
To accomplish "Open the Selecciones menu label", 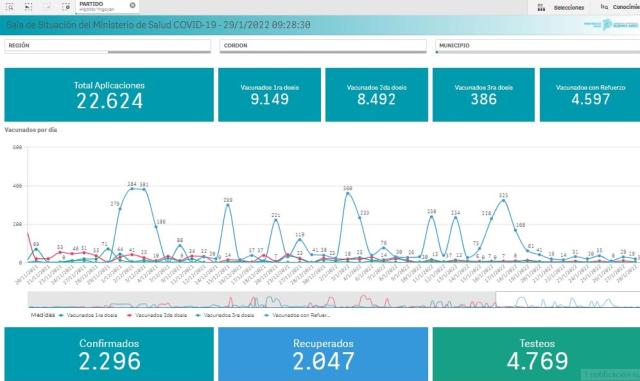I will click(569, 7).
